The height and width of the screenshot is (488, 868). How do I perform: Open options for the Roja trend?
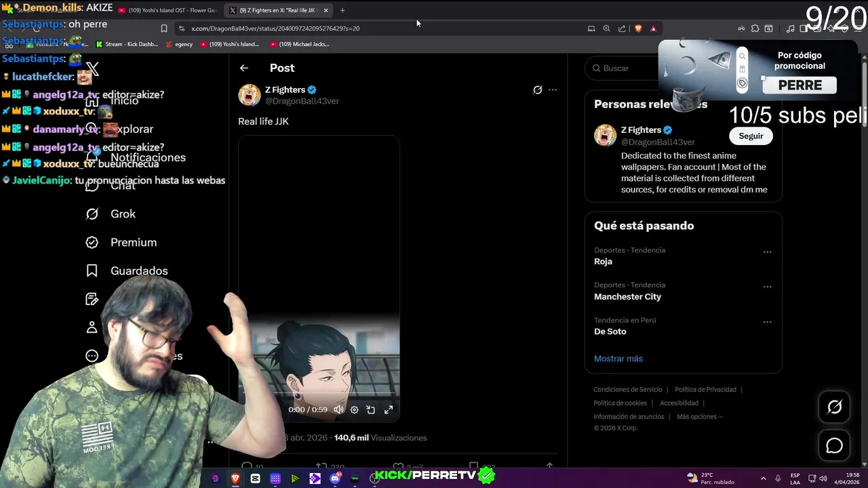click(768, 252)
